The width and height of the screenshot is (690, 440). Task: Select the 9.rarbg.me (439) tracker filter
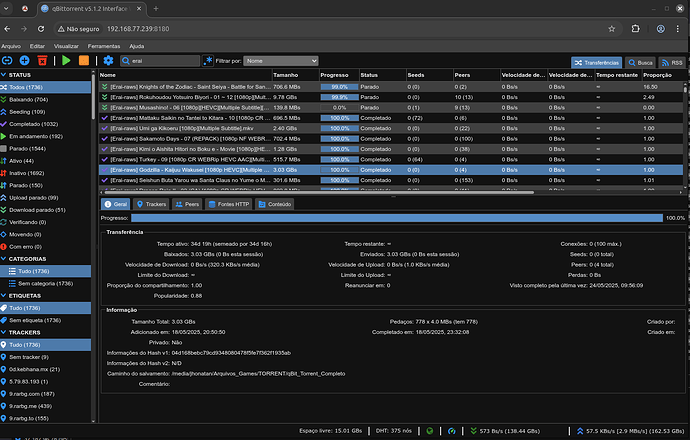pyautogui.click(x=45, y=406)
